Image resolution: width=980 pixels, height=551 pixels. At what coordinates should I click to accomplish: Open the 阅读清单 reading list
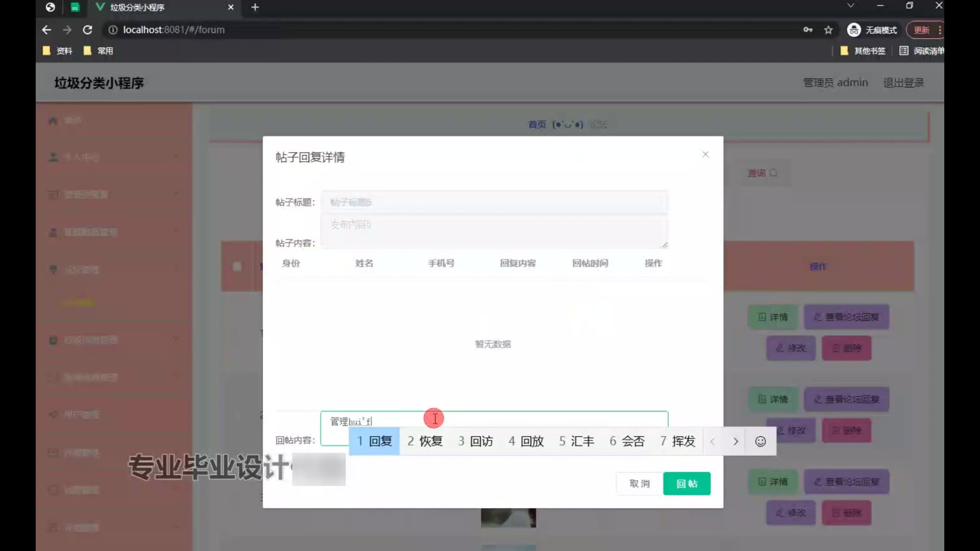tap(922, 51)
